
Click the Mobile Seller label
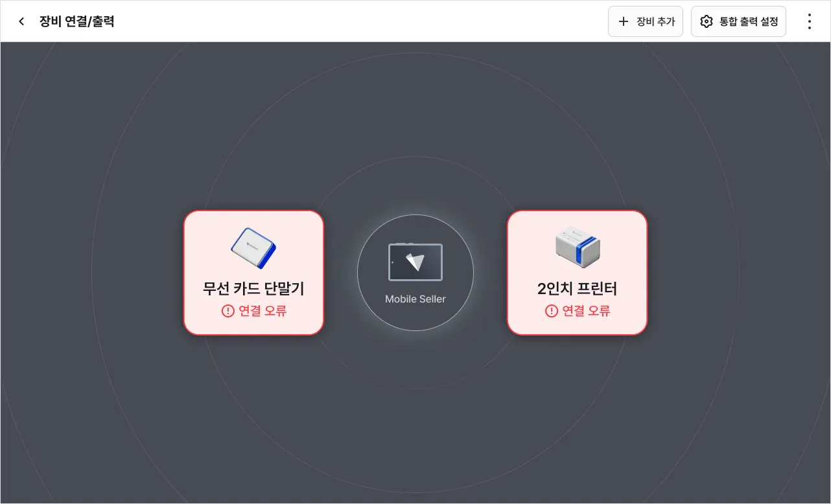(415, 299)
